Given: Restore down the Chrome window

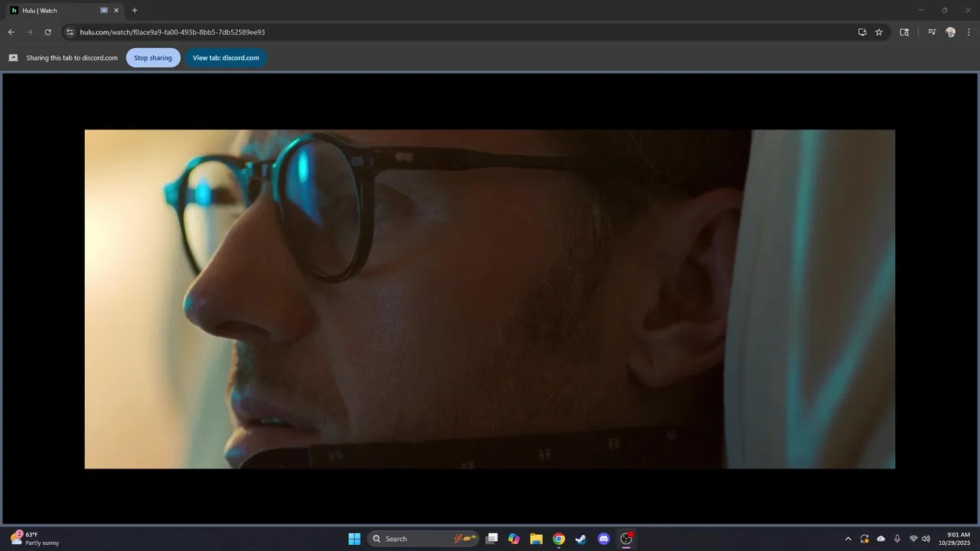Looking at the screenshot, I should [944, 10].
